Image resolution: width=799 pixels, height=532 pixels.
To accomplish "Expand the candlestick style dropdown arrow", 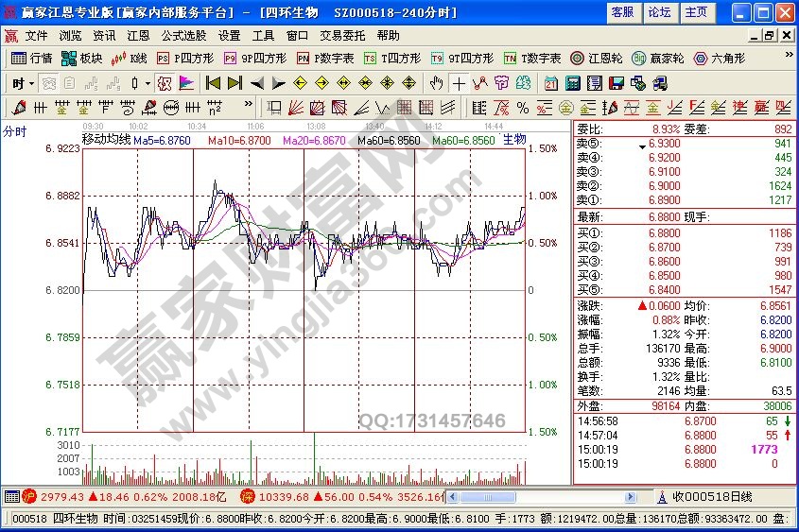I will [x=148, y=83].
